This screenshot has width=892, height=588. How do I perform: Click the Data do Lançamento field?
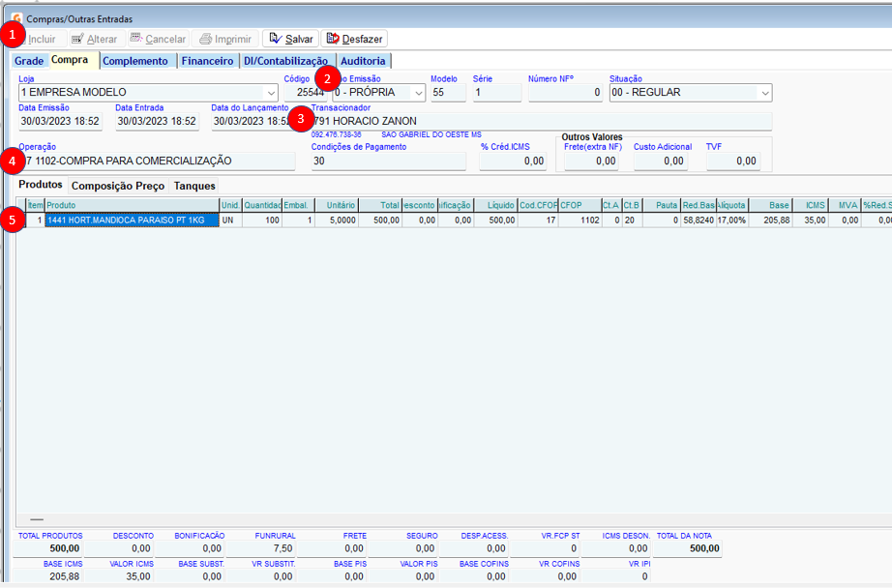point(252,121)
